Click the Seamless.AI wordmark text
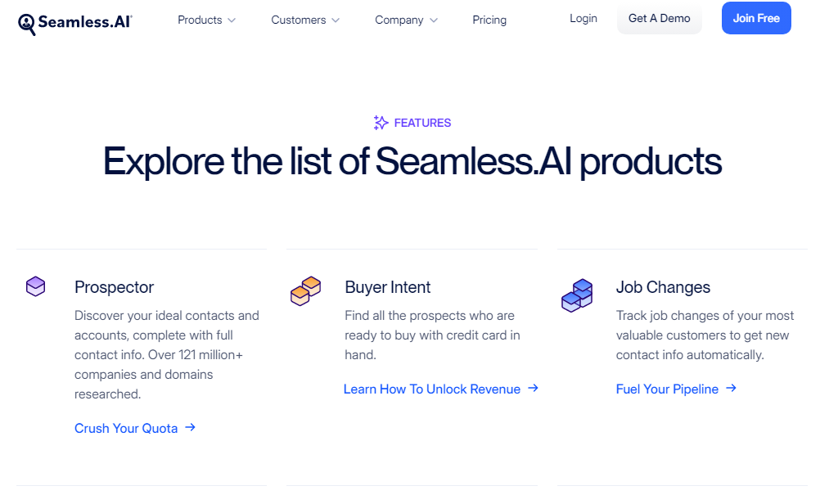This screenshot has height=504, width=820. pyautogui.click(x=85, y=22)
